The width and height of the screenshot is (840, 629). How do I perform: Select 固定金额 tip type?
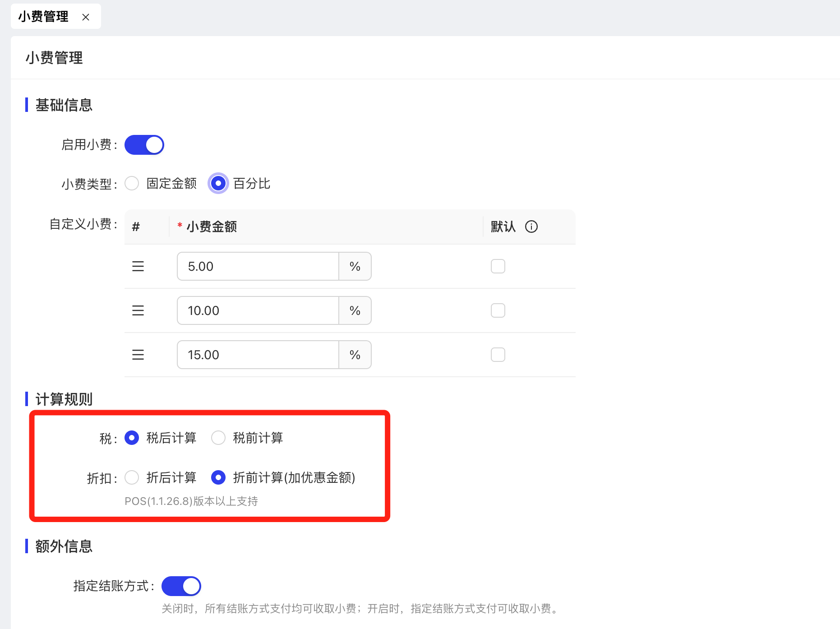tap(132, 184)
